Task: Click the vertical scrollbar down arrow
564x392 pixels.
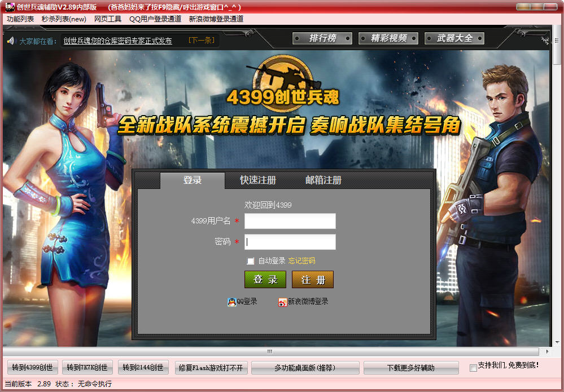Action: pos(557,342)
